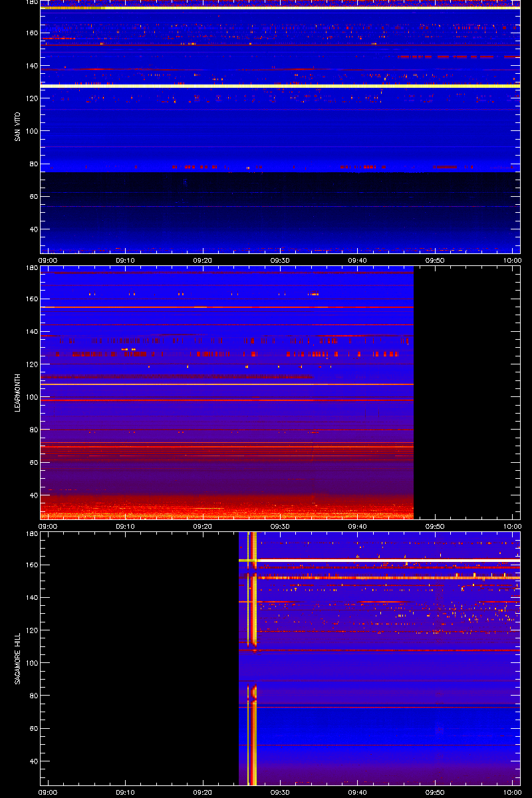Image resolution: width=532 pixels, height=798 pixels.
Task: Click the SAN VITO axis label
Action: tap(16, 126)
